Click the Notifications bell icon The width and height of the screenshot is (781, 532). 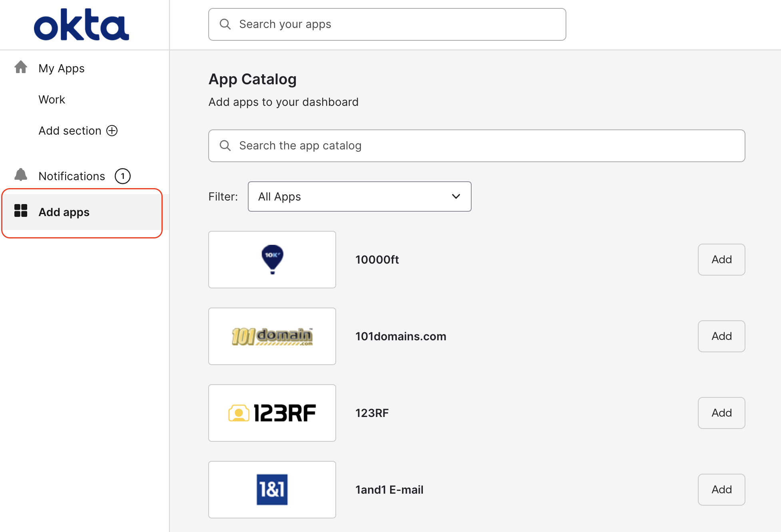click(x=21, y=175)
